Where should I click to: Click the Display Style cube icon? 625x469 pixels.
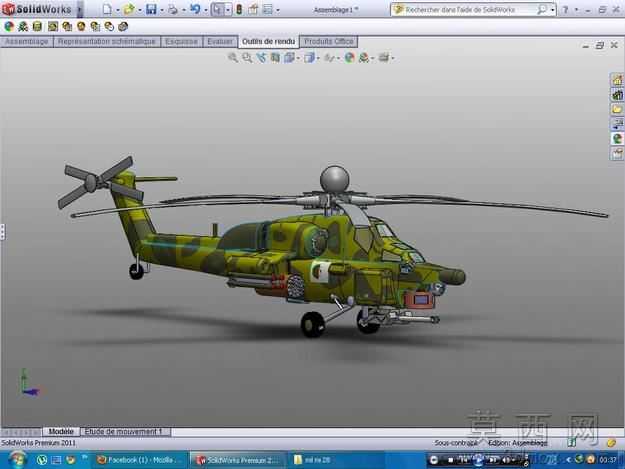pyautogui.click(x=309, y=58)
